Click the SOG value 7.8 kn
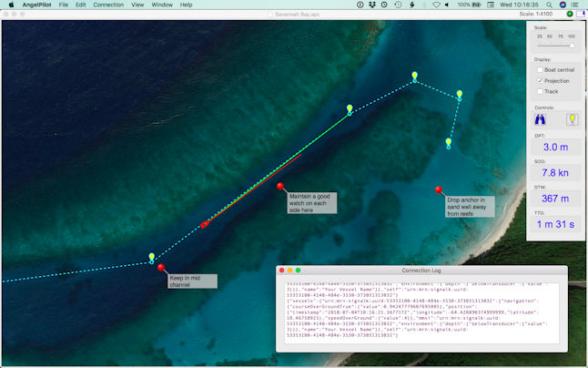Image resolution: width=588 pixels, height=368 pixels. point(555,173)
